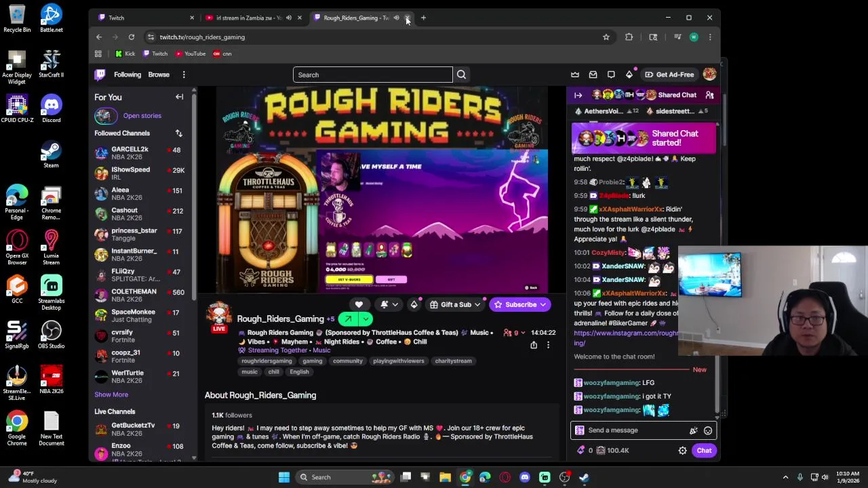Click the Bits balance icon below chat

click(581, 450)
